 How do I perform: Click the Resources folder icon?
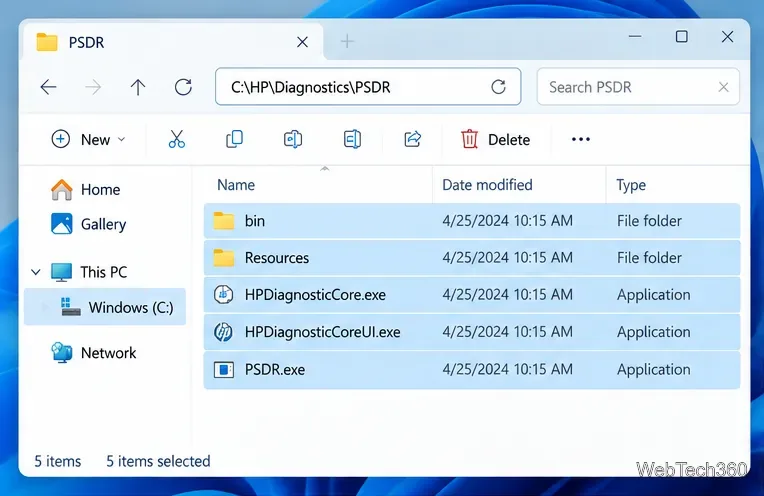[x=224, y=258]
